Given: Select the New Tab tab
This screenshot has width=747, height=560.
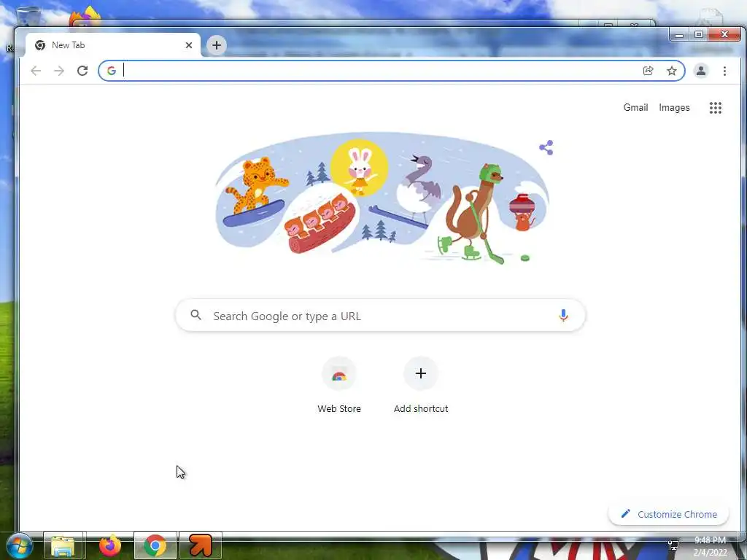Looking at the screenshot, I should click(x=113, y=45).
